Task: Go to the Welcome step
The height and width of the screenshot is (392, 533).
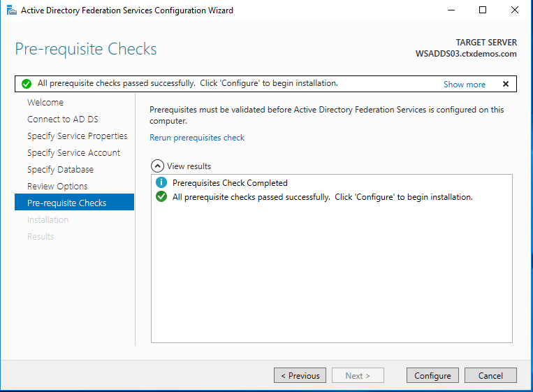Action: [45, 103]
